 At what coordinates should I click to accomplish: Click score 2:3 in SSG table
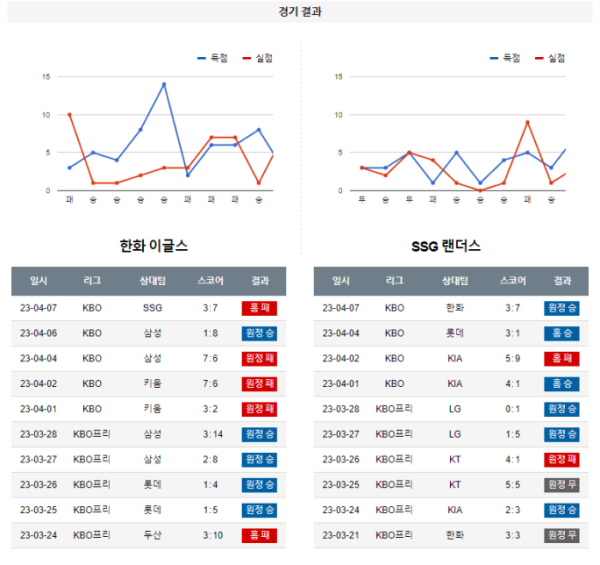[x=513, y=510]
